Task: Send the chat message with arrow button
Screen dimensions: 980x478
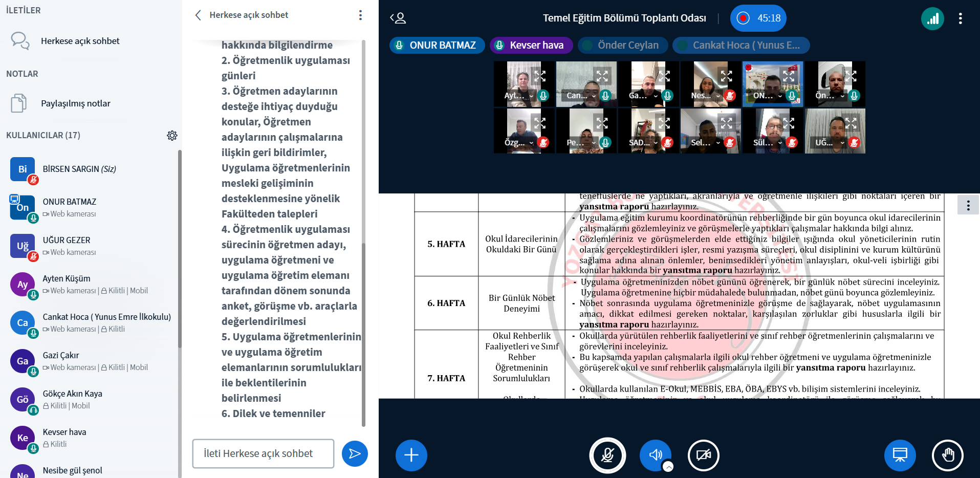Action: click(x=355, y=453)
